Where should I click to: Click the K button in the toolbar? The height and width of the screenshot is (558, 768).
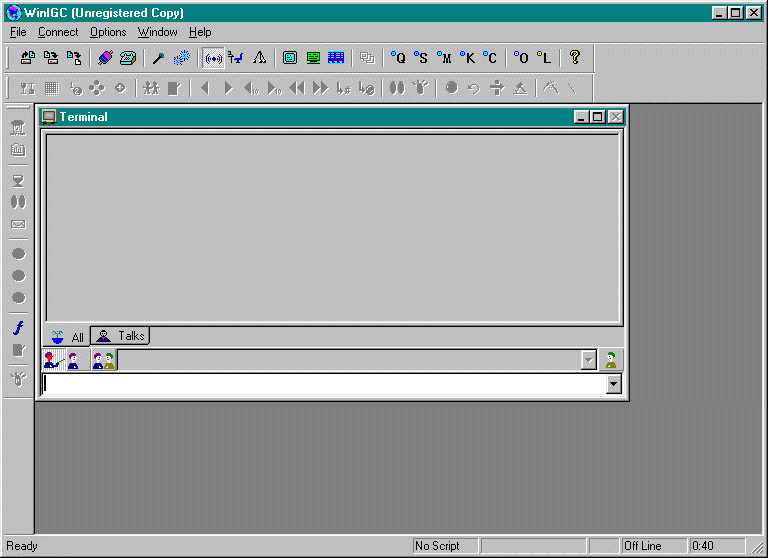point(467,58)
